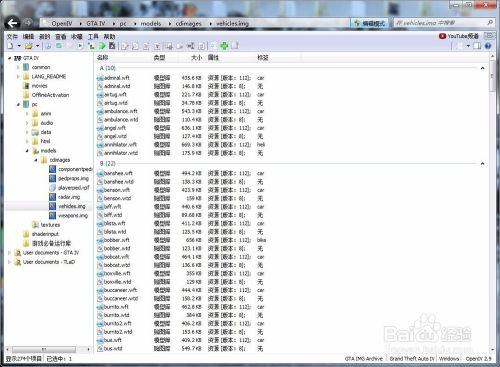500x367 pixels.
Task: Click the New file toolbar icon
Action: (x=10, y=46)
